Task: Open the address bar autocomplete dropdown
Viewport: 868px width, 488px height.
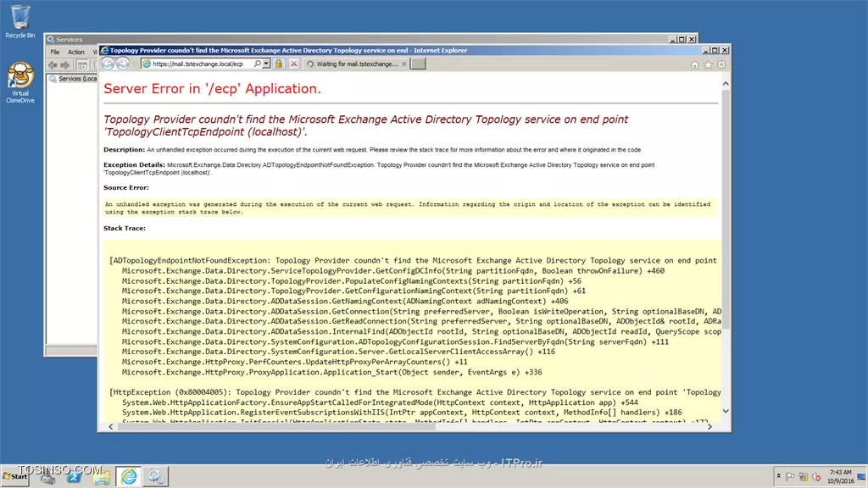Action: (266, 64)
